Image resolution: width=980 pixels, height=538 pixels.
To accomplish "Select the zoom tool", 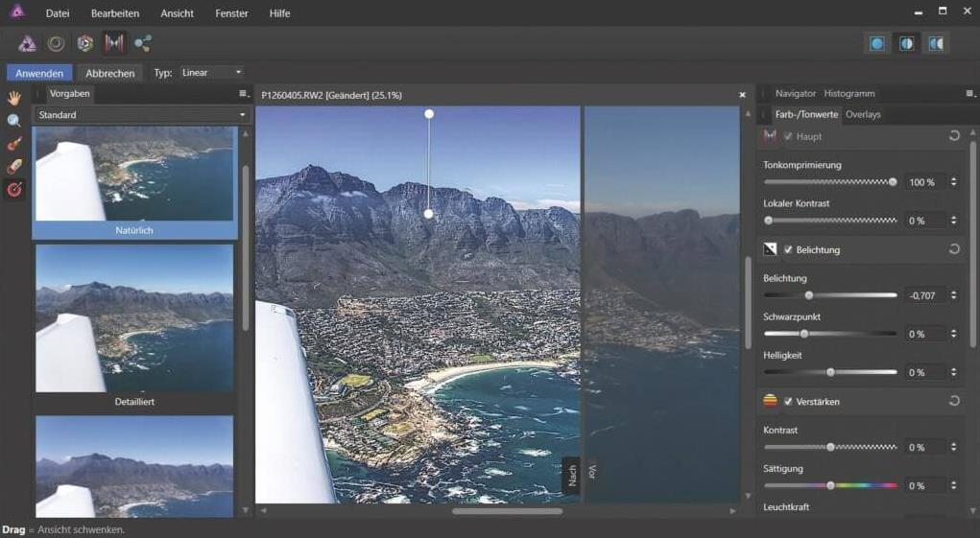I will coord(13,121).
